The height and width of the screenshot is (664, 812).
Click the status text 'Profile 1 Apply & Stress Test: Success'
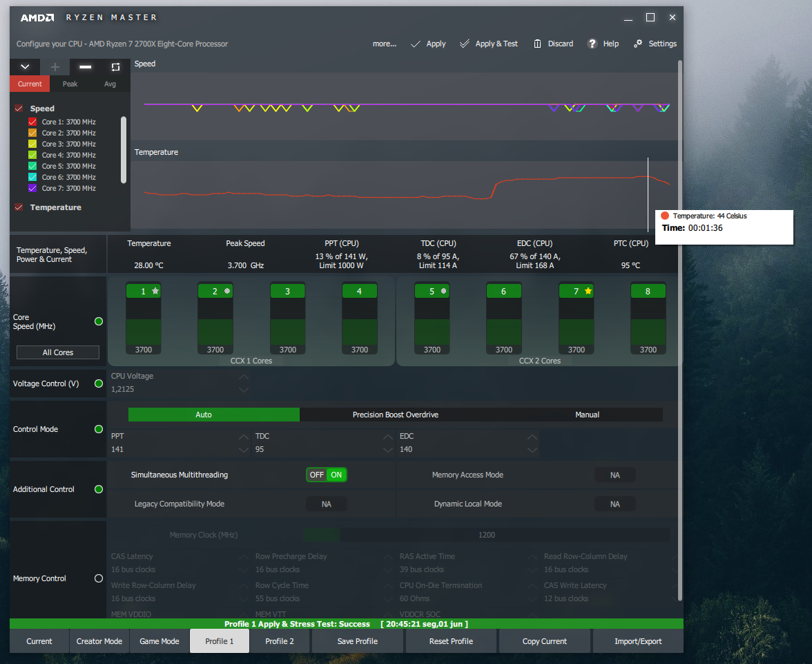click(297, 624)
